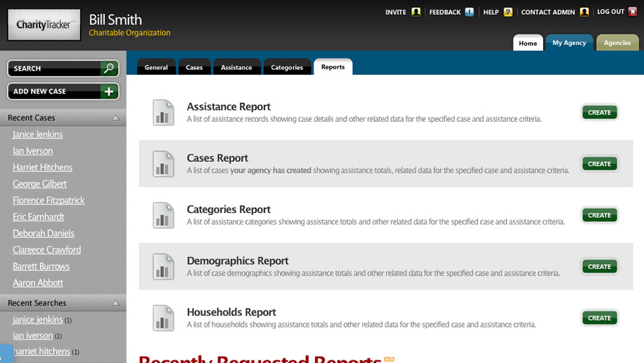
Task: Click the Contact Admin icon
Action: (x=584, y=12)
